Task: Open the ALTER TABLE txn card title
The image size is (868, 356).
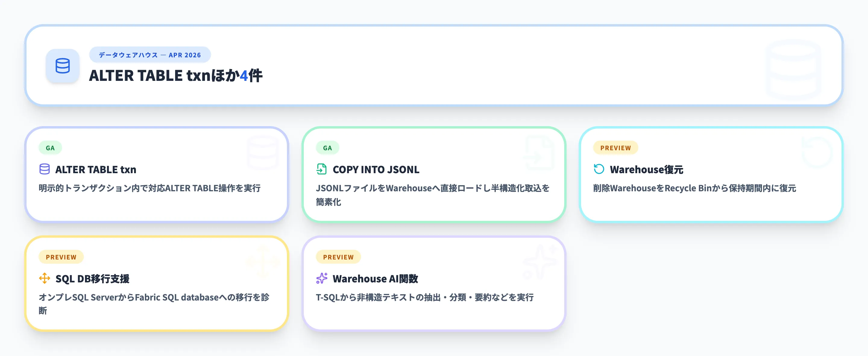Action: (96, 169)
